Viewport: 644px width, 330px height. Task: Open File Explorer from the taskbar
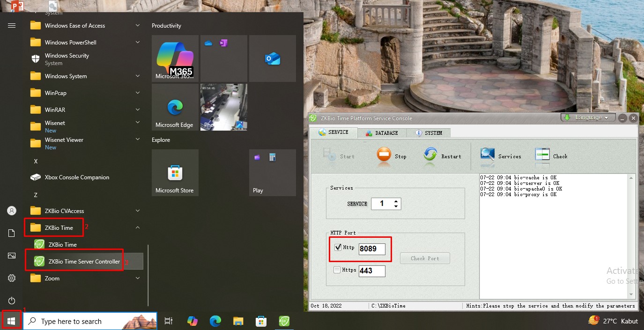point(238,321)
